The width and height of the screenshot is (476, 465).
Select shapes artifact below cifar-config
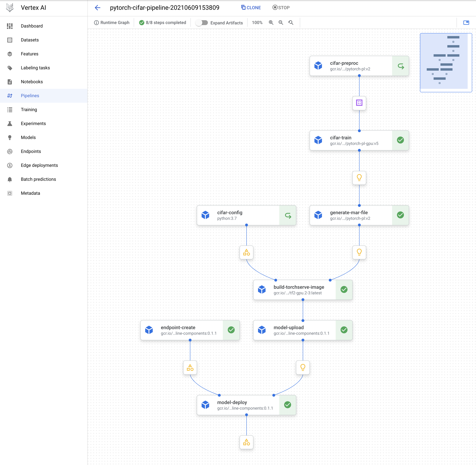pos(246,252)
